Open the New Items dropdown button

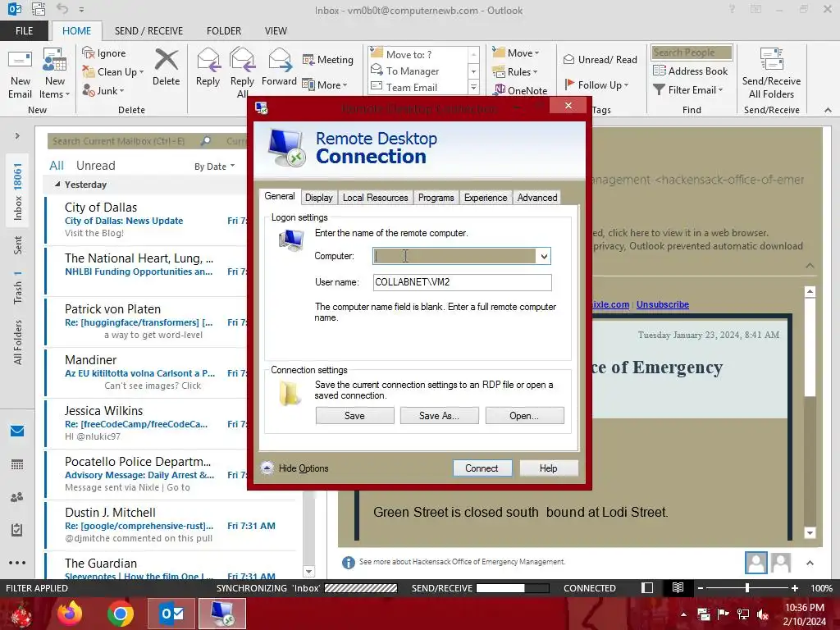click(55, 73)
